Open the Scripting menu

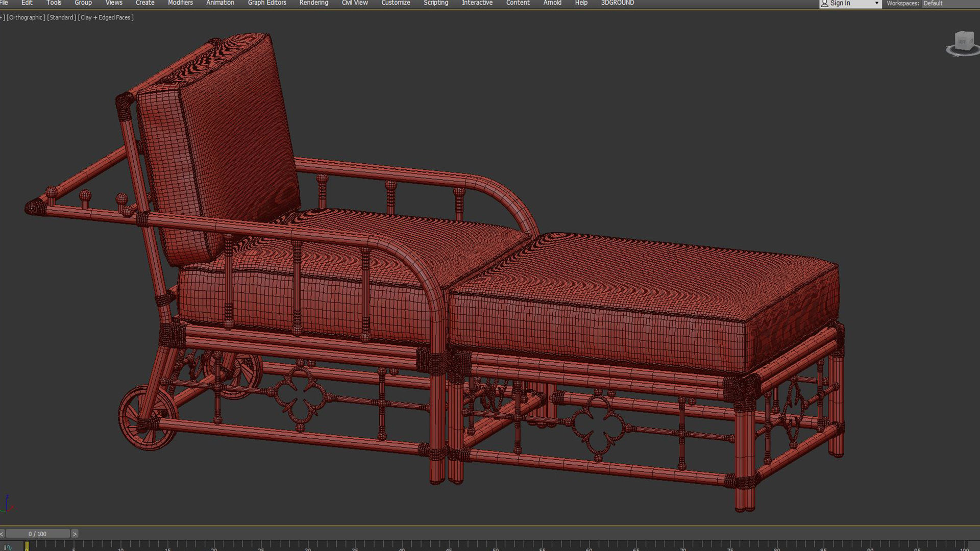click(x=436, y=3)
